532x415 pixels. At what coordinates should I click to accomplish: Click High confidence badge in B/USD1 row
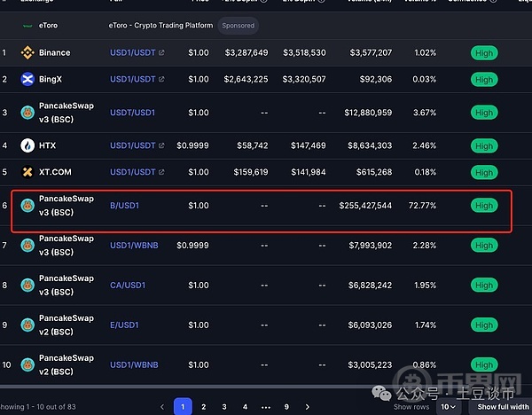[484, 206]
